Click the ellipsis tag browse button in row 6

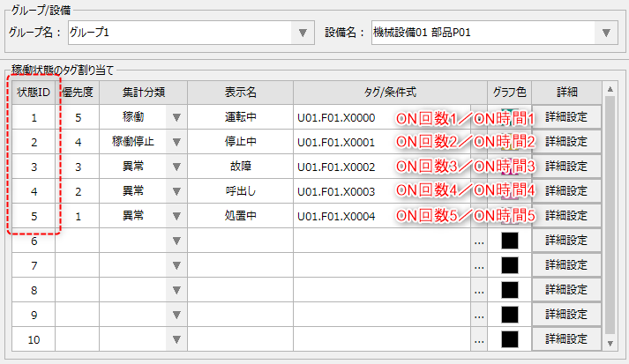click(479, 241)
